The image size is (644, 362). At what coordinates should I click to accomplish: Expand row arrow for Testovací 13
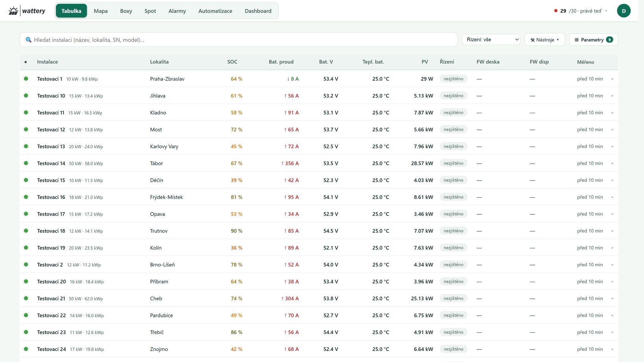point(612,147)
